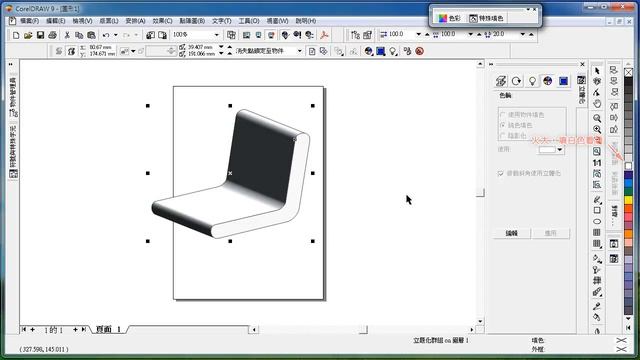Undo last action with curved arrow icon
Image resolution: width=640 pixels, height=360 pixels.
click(106, 36)
